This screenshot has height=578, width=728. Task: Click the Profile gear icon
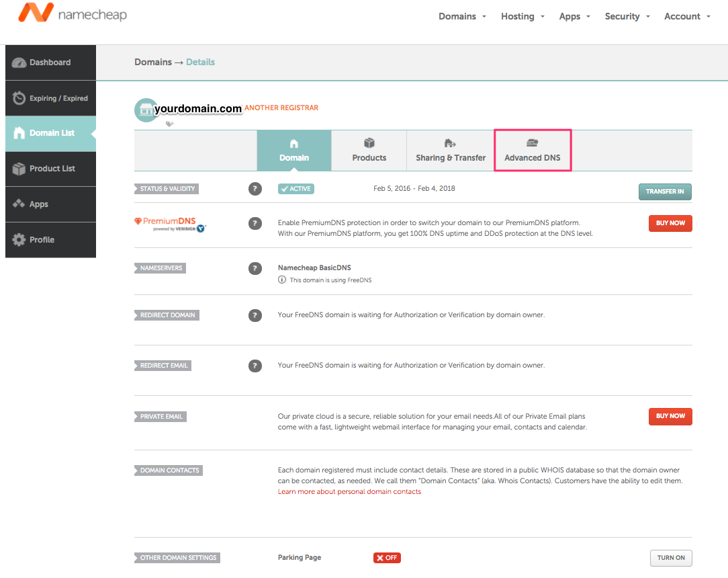tap(19, 240)
